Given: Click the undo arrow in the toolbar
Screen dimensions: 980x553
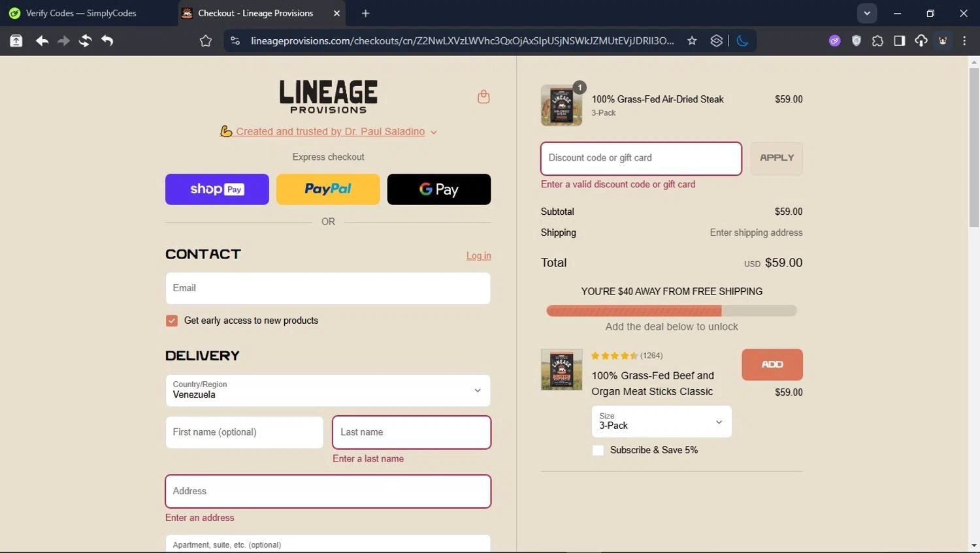Looking at the screenshot, I should (x=107, y=40).
